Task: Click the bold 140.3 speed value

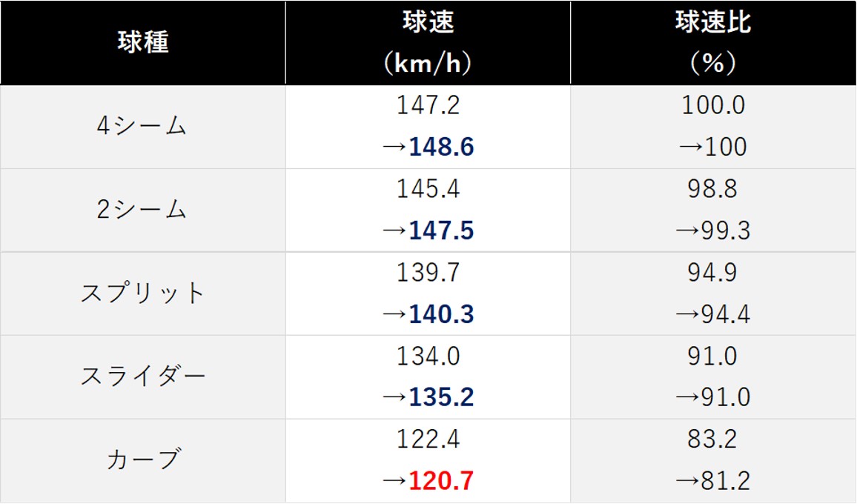Action: coord(441,314)
